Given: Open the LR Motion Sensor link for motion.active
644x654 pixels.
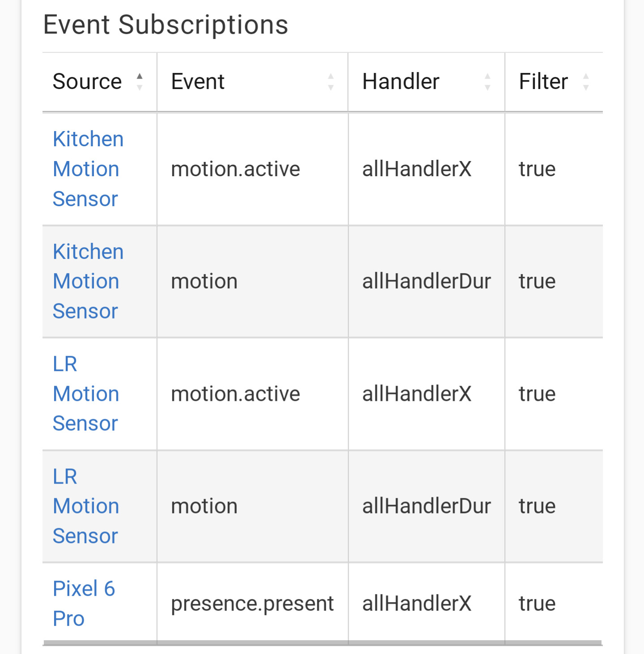Looking at the screenshot, I should [85, 393].
